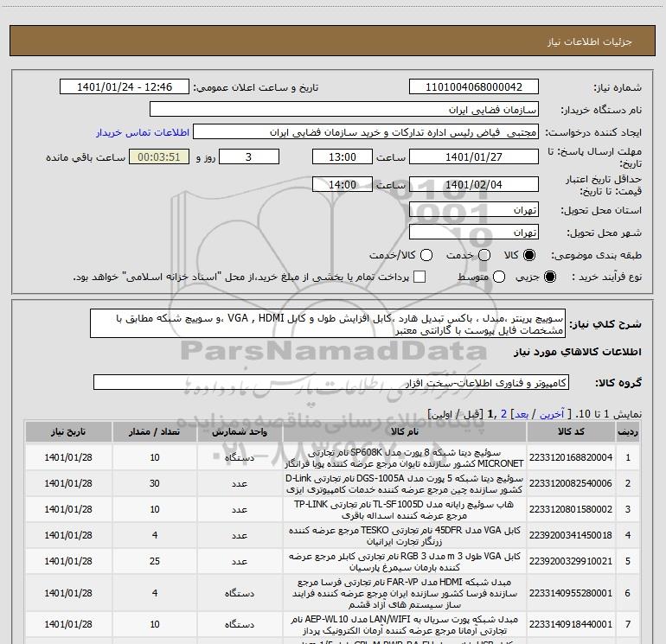This screenshot has width=666, height=644.
Task: Select the خدمت category radio button
Action: pos(484,255)
